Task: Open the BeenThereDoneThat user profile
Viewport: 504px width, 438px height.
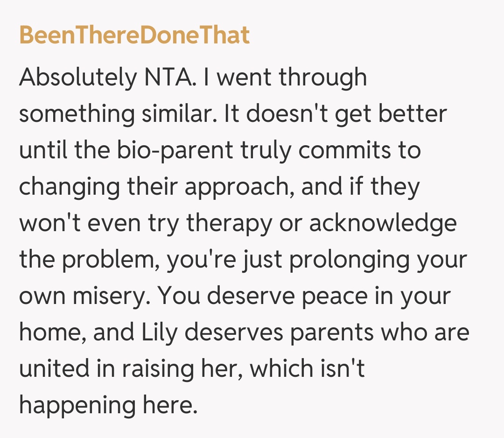Action: (134, 35)
